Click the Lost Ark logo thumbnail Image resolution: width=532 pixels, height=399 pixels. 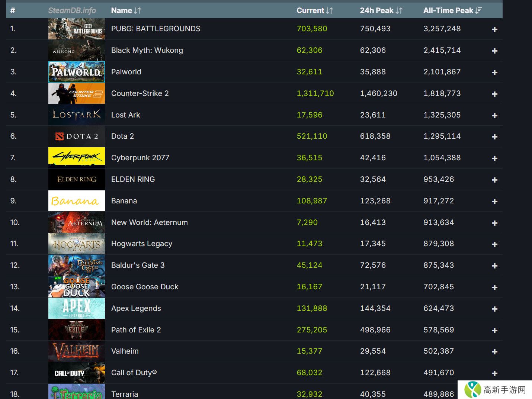[76, 115]
